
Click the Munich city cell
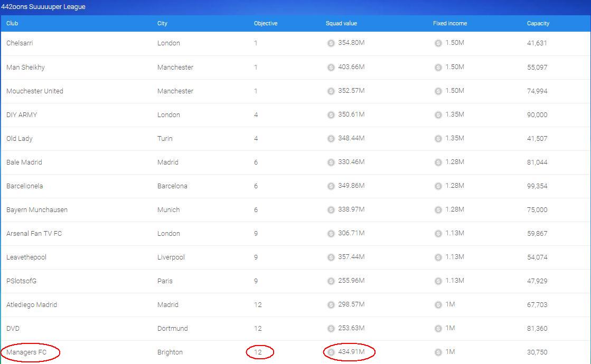pos(168,209)
